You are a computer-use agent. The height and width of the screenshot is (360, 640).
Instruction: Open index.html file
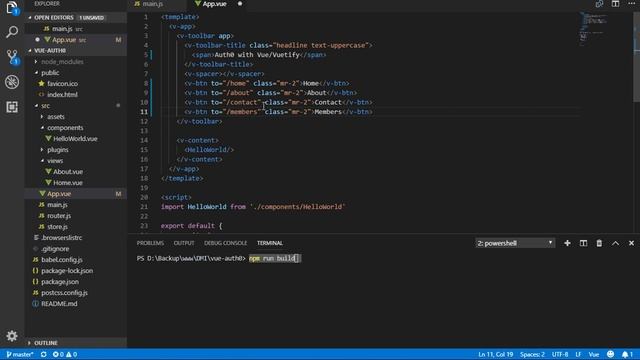click(x=76, y=95)
